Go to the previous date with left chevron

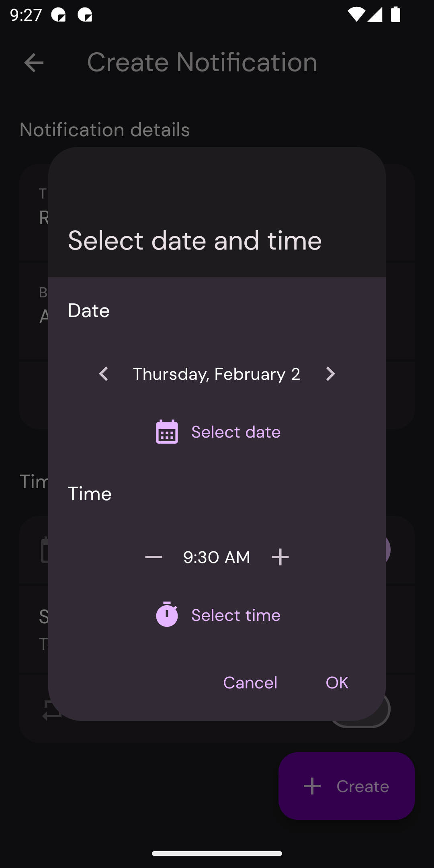pos(104,374)
